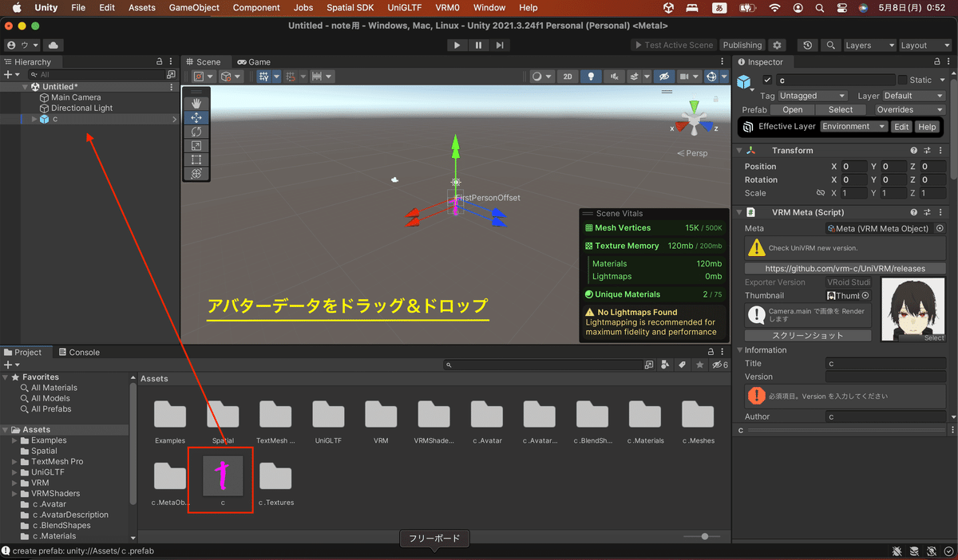The height and width of the screenshot is (560, 958).
Task: Toggle grid snapping icon in Scene toolbar
Action: [291, 77]
